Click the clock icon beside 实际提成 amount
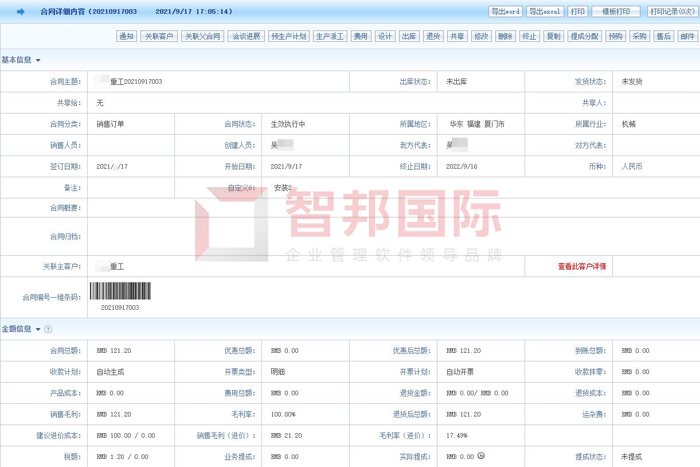Viewport: 700px width, 467px height. pos(482,456)
